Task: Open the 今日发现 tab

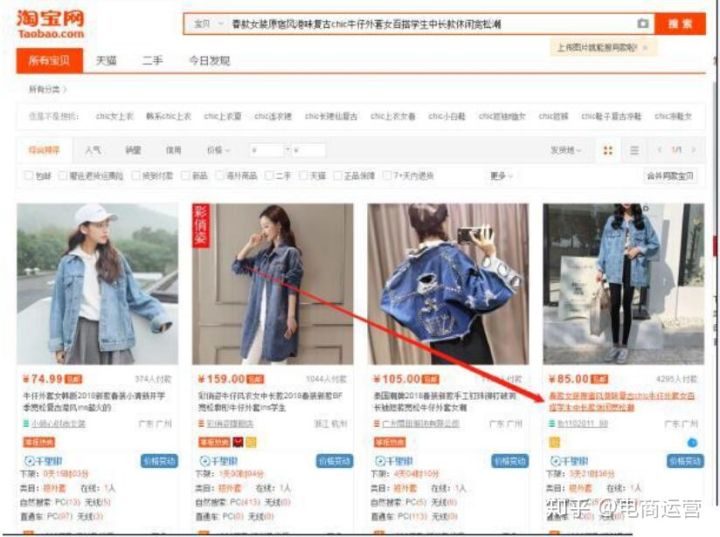Action: pyautogui.click(x=209, y=61)
